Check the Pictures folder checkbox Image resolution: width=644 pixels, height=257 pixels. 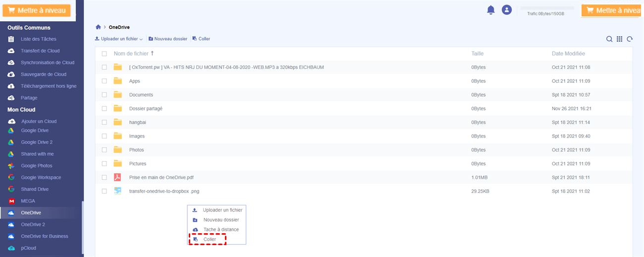(104, 163)
